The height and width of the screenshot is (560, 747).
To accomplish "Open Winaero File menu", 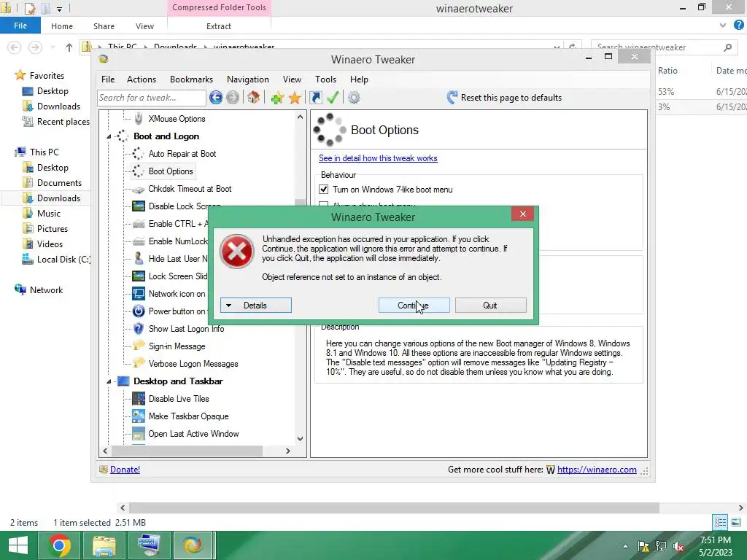I will click(x=108, y=79).
